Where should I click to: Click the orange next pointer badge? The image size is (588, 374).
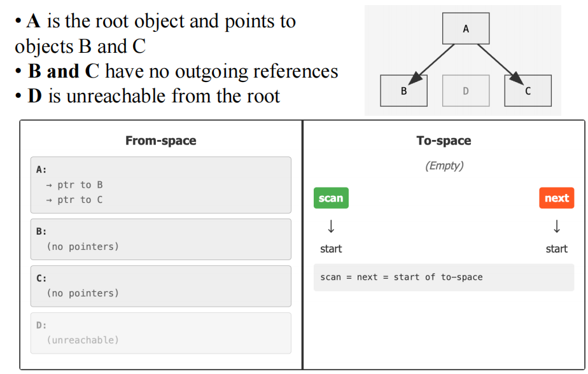pyautogui.click(x=556, y=198)
